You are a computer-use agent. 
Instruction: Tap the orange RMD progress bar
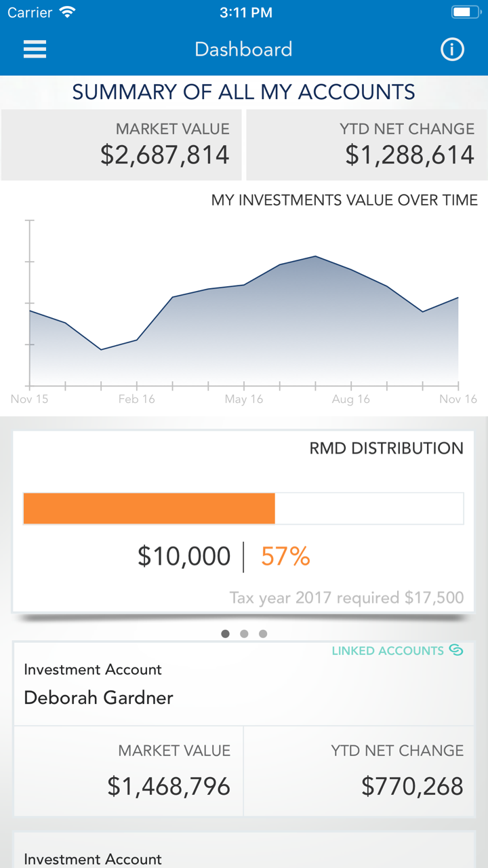(x=149, y=509)
